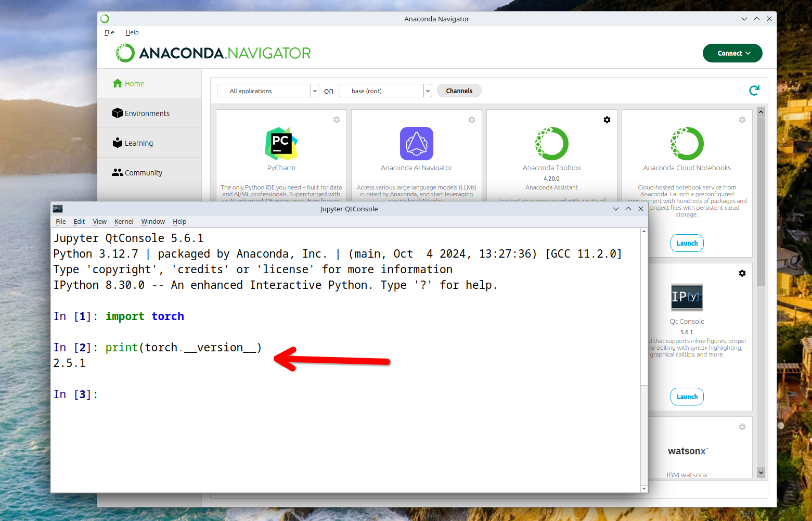Screen dimensions: 812x521
Task: Launch the Qt Console application
Action: 687,397
